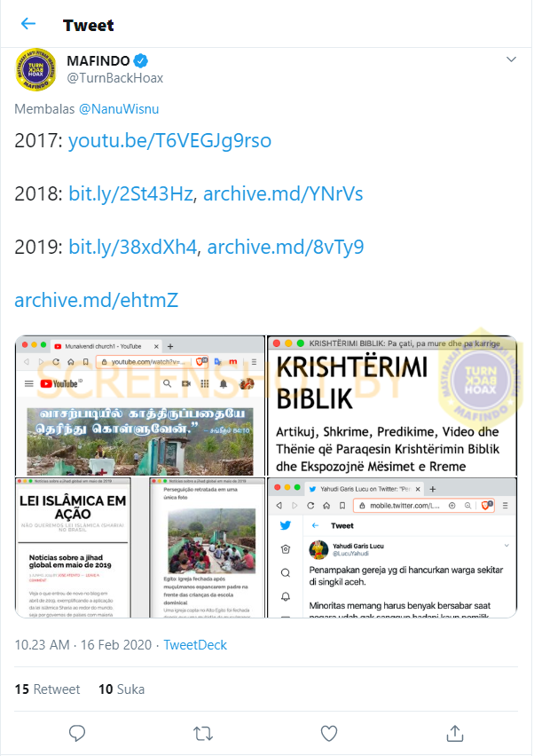The height and width of the screenshot is (756, 534).
Task: Expand the tweet options chevron
Action: [x=511, y=59]
